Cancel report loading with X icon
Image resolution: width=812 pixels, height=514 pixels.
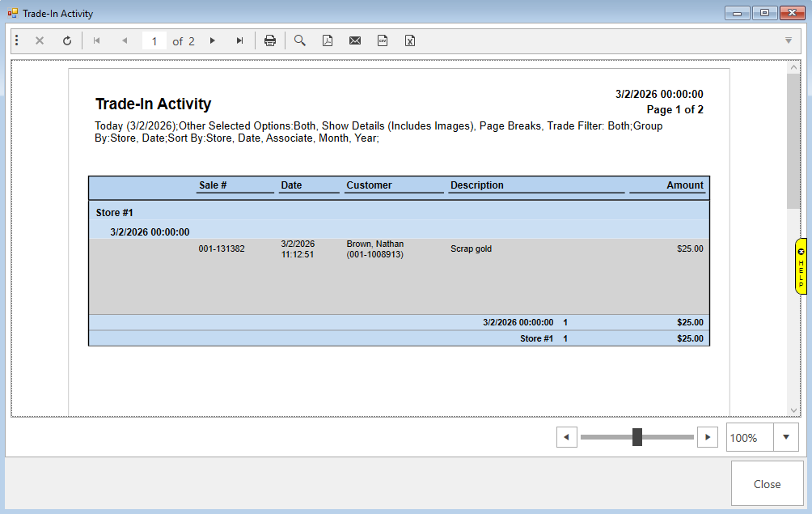[x=40, y=40]
